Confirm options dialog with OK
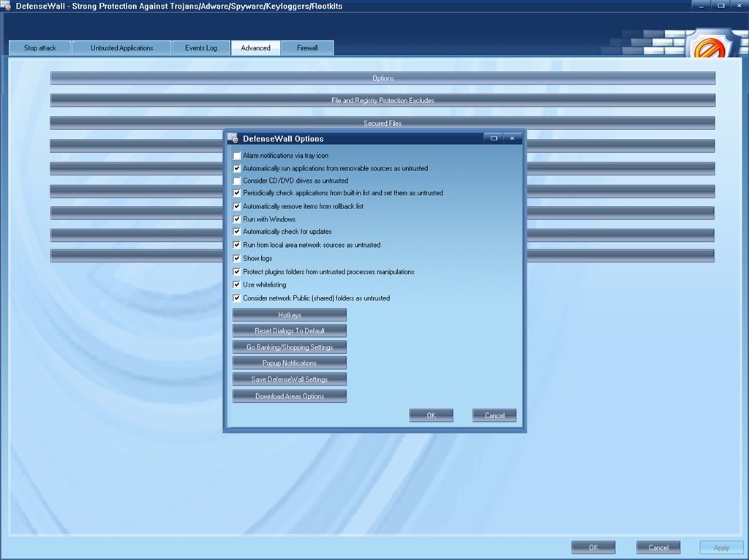This screenshot has width=749, height=560. tap(432, 415)
